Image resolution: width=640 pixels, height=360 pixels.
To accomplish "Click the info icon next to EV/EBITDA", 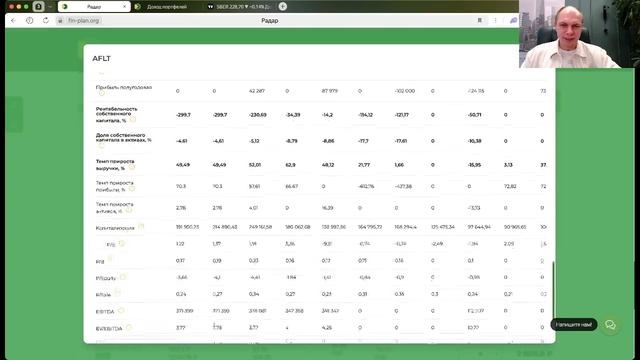I will (129, 327).
